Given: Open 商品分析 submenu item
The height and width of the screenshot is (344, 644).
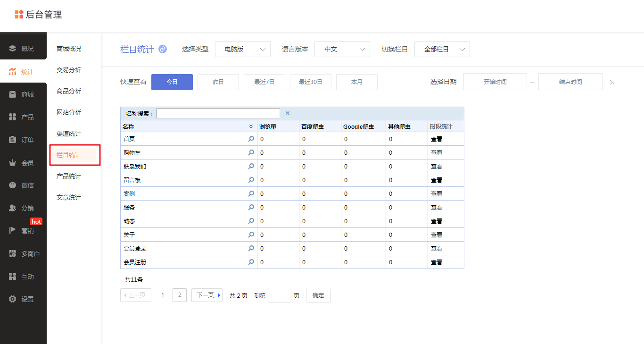Looking at the screenshot, I should tap(69, 91).
